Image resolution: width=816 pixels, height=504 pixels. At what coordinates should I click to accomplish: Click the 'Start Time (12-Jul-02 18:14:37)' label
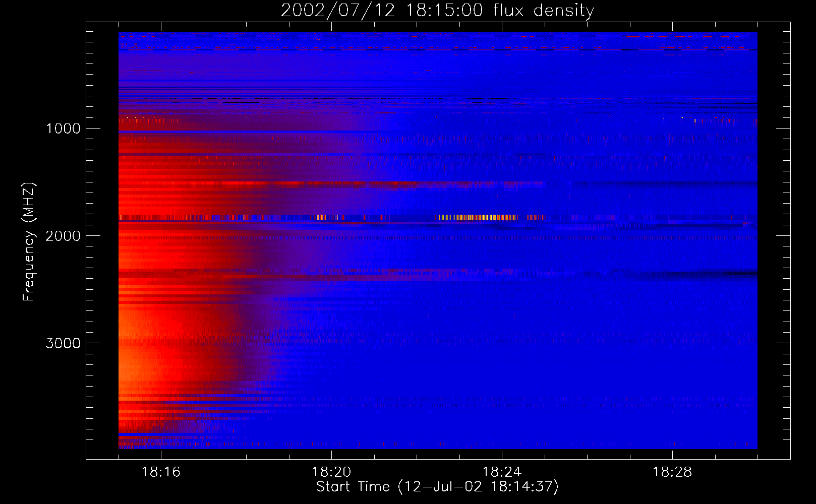(437, 487)
